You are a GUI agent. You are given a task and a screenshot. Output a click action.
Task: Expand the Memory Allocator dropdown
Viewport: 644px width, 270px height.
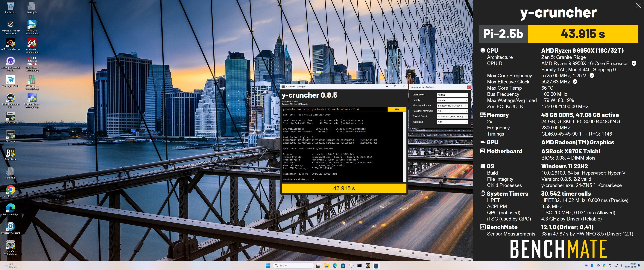pos(452,106)
